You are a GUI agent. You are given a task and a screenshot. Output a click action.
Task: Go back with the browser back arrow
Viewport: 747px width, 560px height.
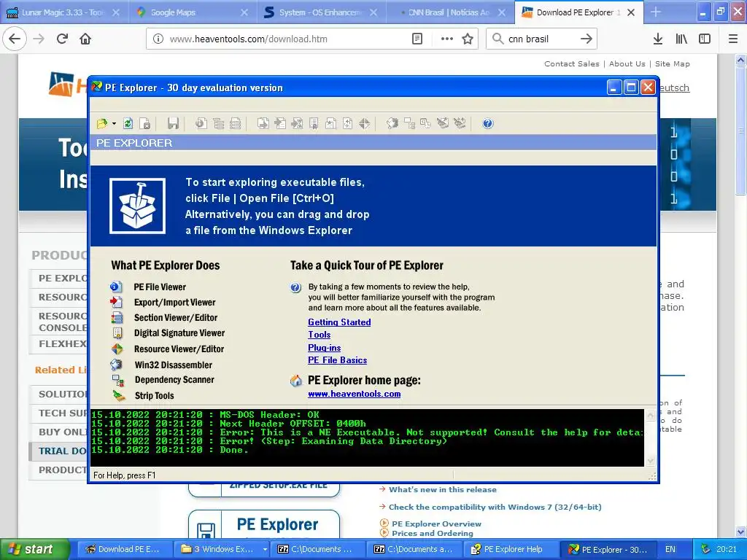tap(15, 39)
